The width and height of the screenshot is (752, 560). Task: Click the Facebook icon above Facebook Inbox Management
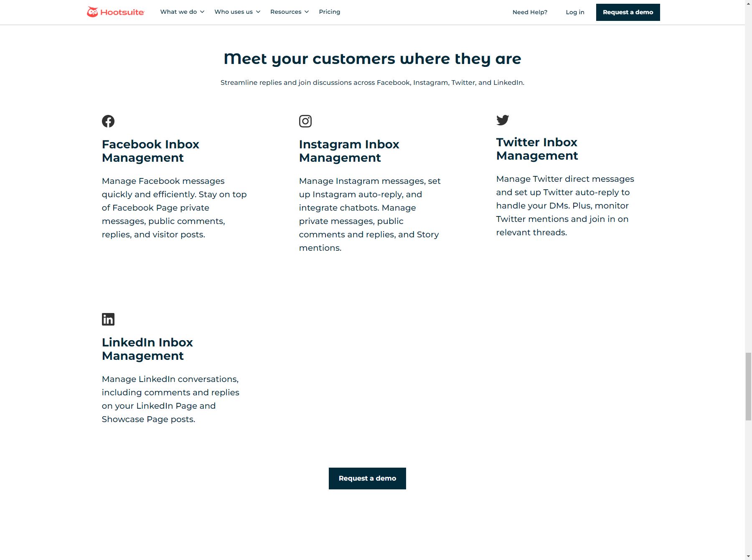[x=108, y=121]
